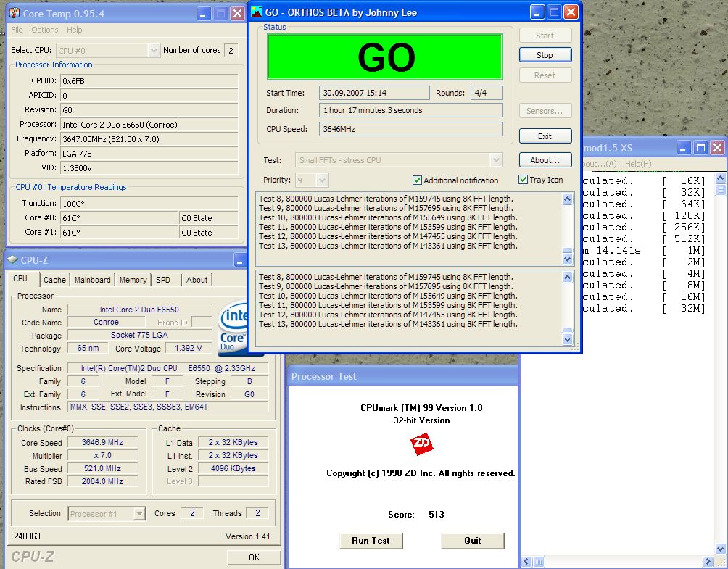Viewport: 728px width, 569px height.
Task: Open the Processor #1 selection dropdown in CPU-Z
Action: [x=138, y=514]
